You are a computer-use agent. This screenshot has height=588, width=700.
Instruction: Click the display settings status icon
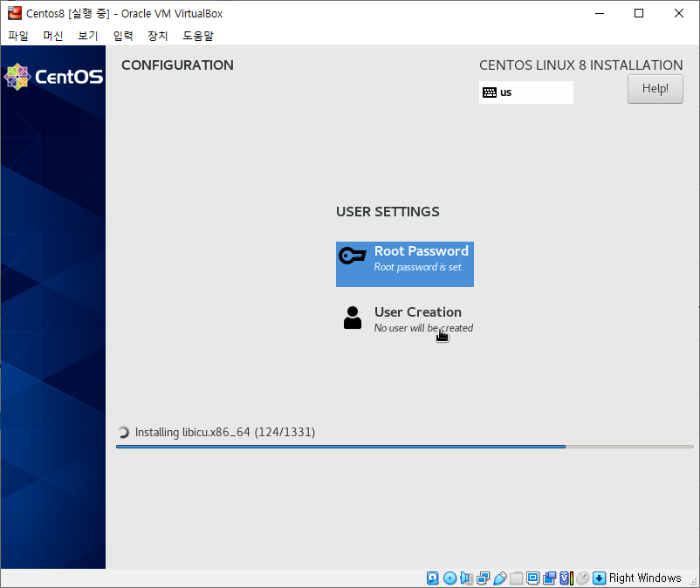tap(532, 578)
